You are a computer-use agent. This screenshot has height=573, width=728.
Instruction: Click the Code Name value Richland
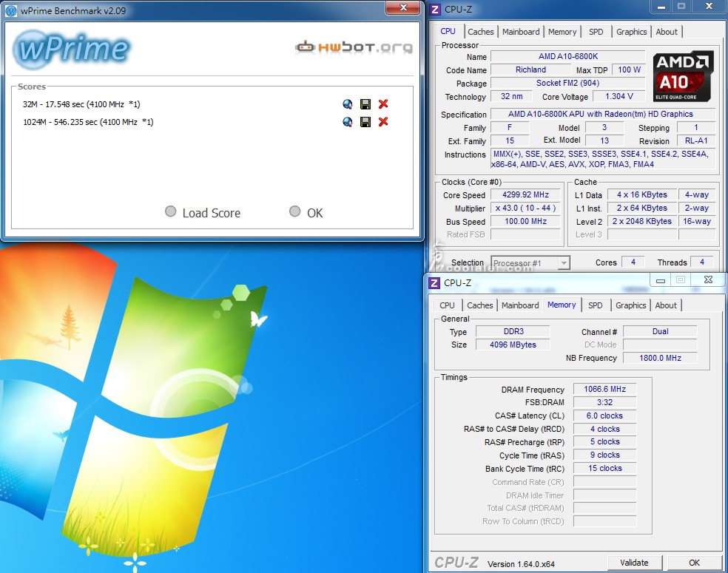tap(530, 69)
